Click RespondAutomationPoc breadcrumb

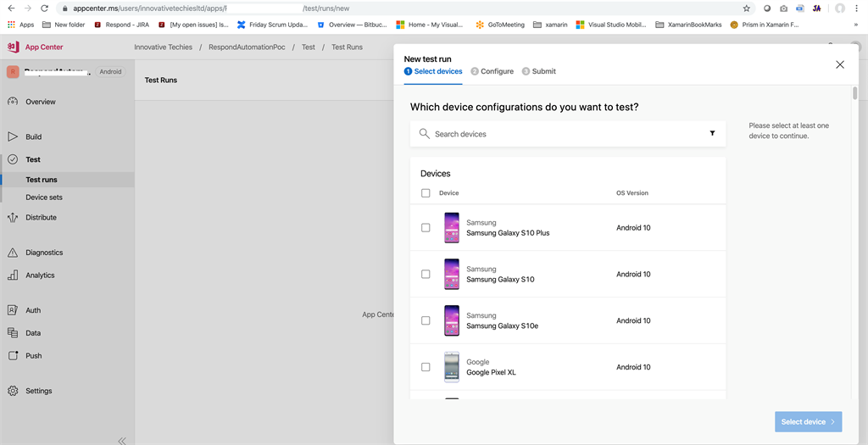[x=247, y=47]
